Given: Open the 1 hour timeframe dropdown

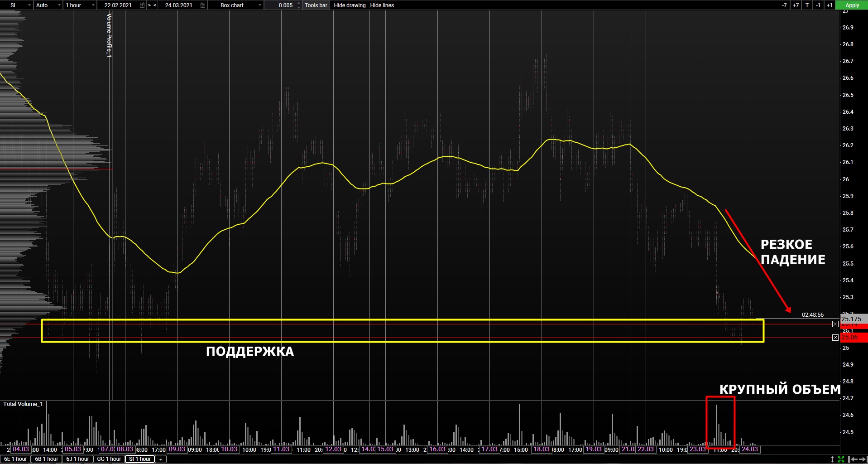Looking at the screenshot, I should pos(80,5).
